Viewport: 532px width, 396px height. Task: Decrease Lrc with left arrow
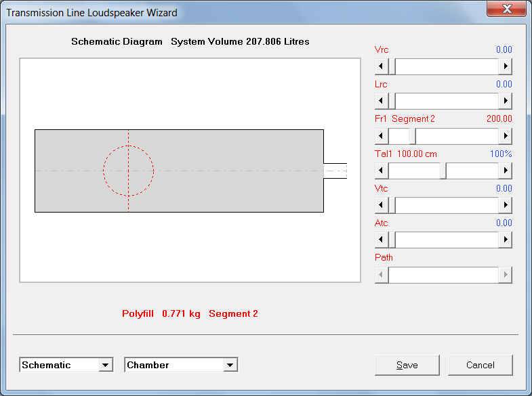click(x=382, y=101)
